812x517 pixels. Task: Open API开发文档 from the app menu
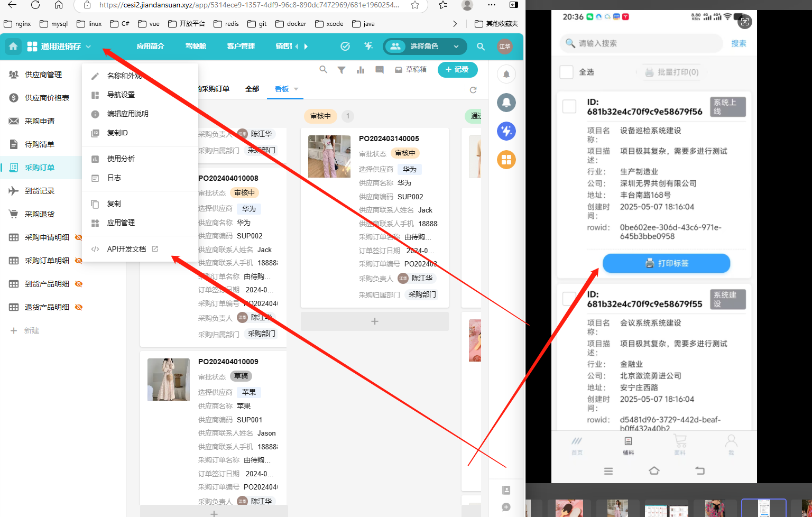point(140,249)
